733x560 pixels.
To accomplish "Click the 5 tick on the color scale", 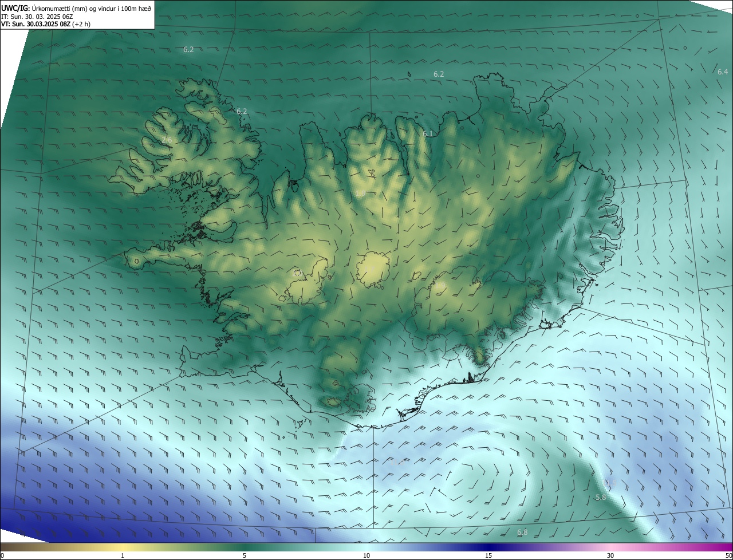I will 245,555.
